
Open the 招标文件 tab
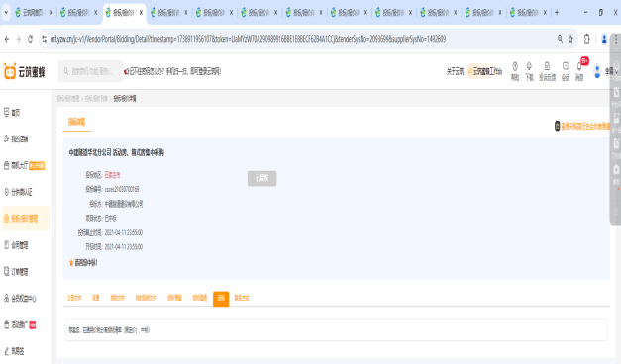tap(117, 298)
